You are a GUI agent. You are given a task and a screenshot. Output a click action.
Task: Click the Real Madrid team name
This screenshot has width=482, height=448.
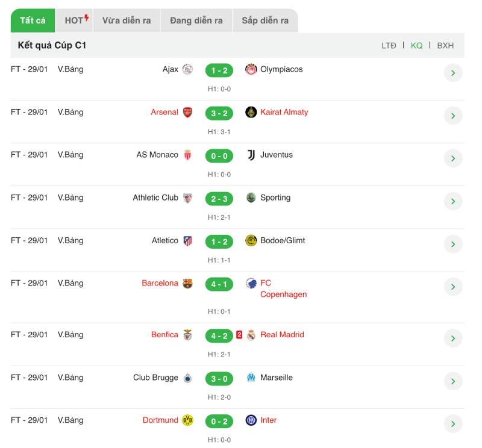coord(282,335)
